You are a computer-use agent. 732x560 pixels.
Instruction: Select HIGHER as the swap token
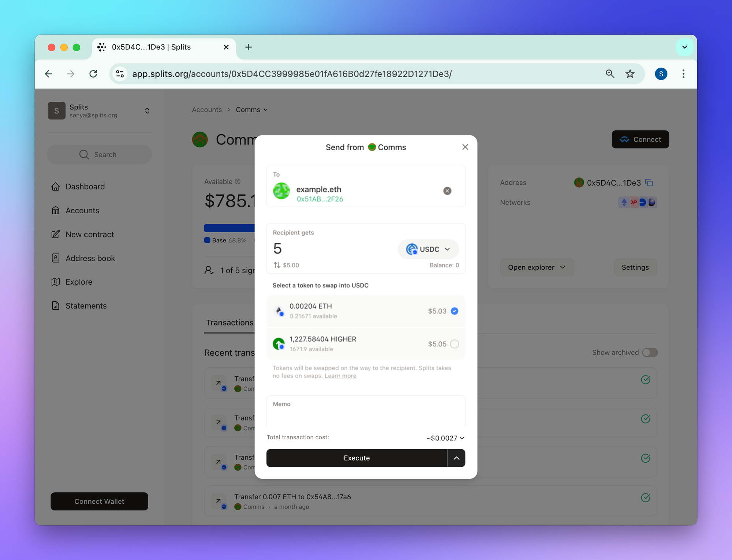click(x=454, y=344)
